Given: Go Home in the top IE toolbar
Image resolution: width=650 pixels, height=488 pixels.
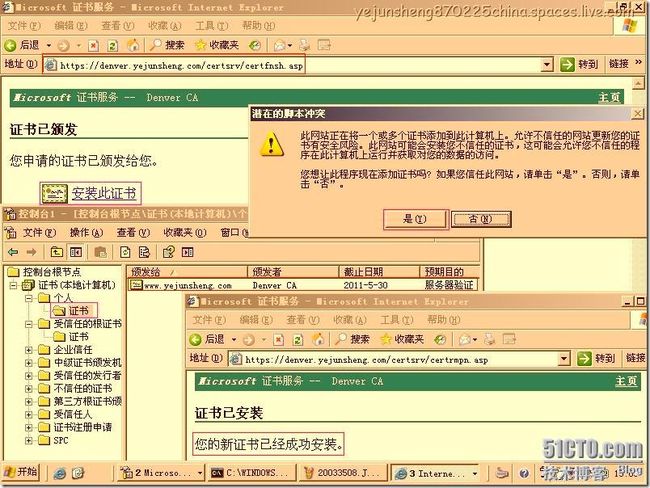Looking at the screenshot, I should click(133, 45).
